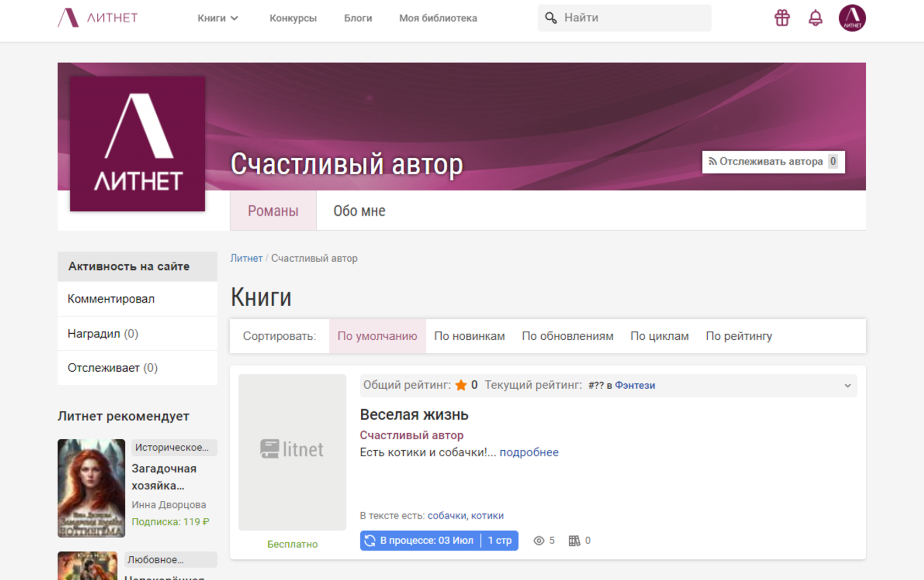Switch to the Романы tab
Viewport: 924px width, 580px height.
tap(273, 211)
